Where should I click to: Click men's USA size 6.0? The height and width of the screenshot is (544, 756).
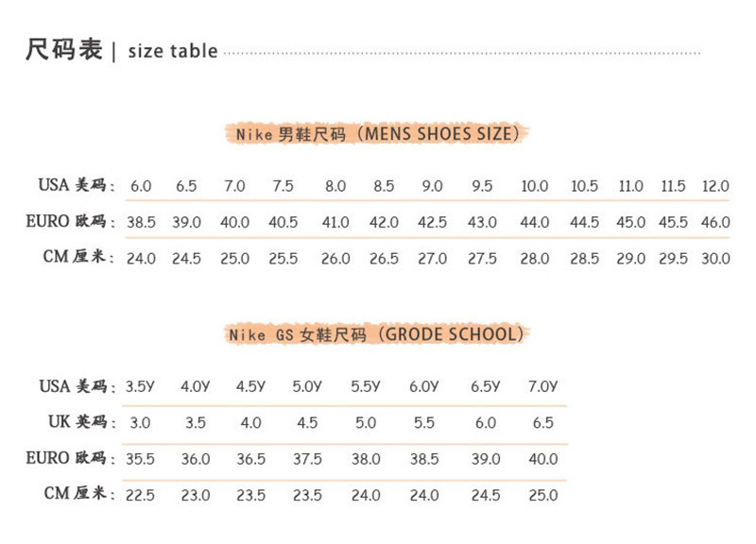(141, 186)
